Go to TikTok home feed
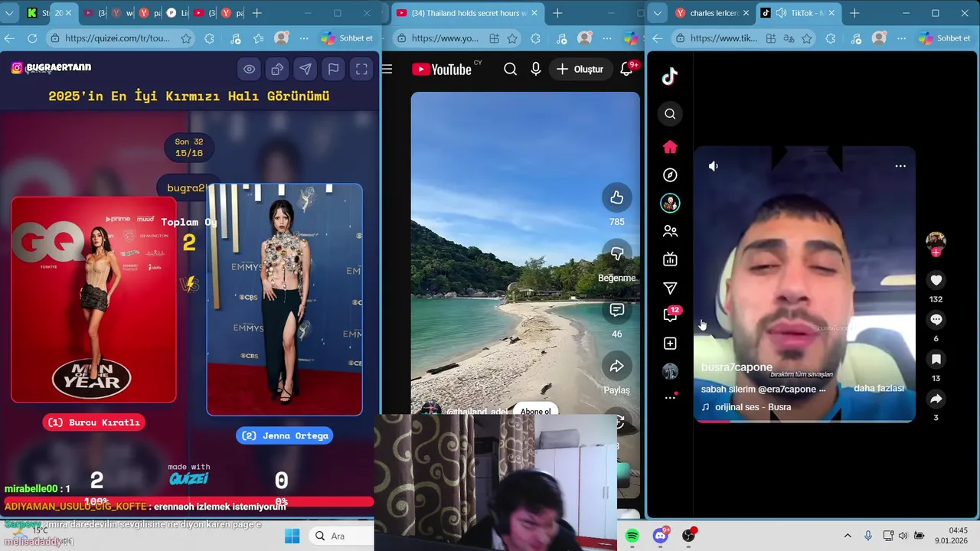The width and height of the screenshot is (980, 551). (670, 147)
